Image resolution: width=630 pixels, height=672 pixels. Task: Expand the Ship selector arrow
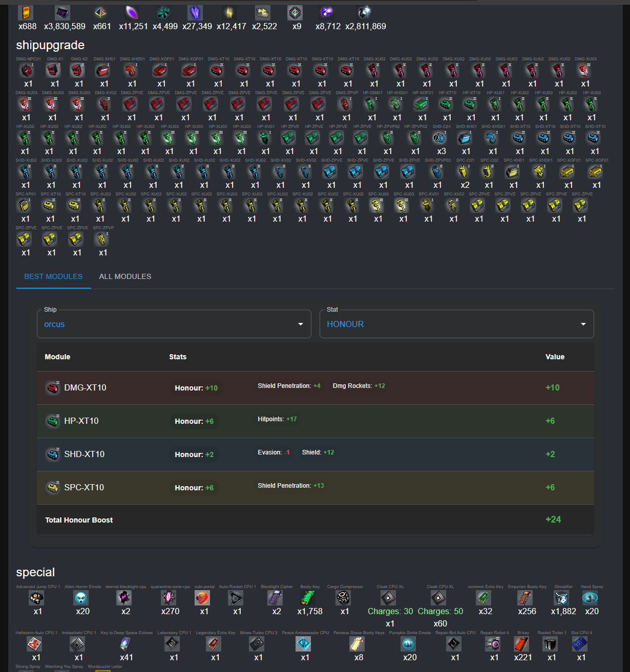point(301,324)
